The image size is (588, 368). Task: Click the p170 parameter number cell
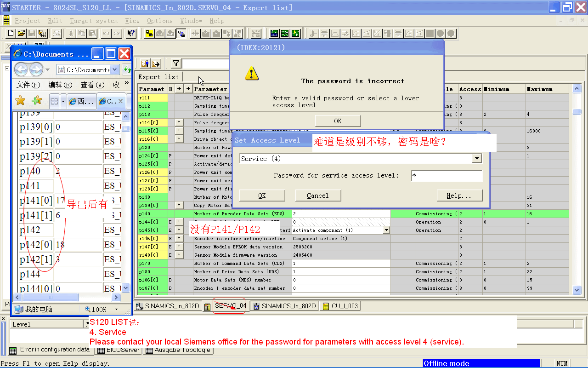click(x=153, y=264)
